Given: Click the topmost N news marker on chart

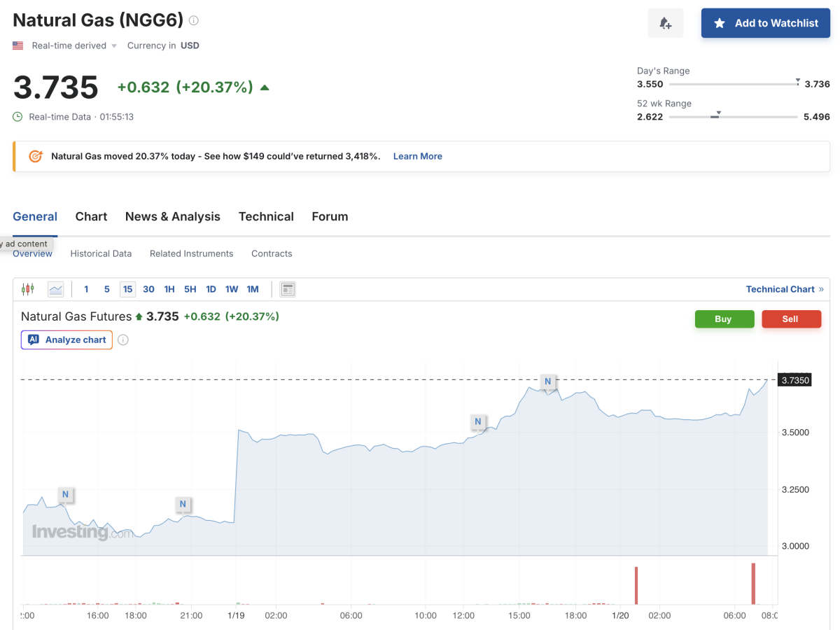Looking at the screenshot, I should tap(547, 381).
